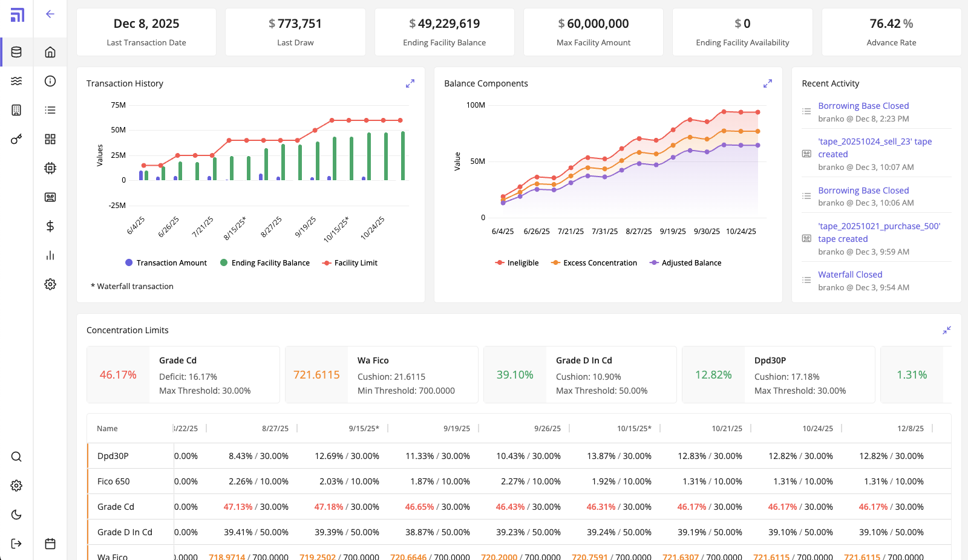968x560 pixels.
Task: Click the Facility Limit legend color marker
Action: (327, 263)
